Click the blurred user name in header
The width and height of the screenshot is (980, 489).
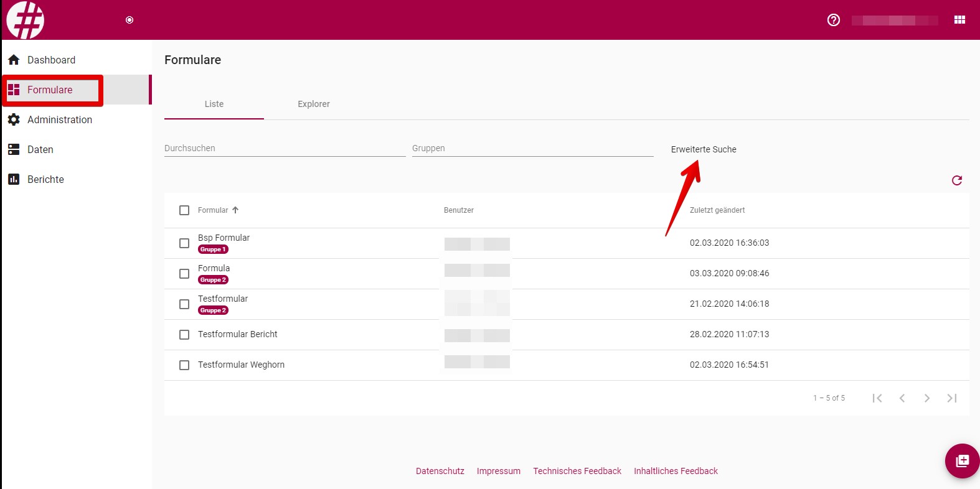coord(895,21)
